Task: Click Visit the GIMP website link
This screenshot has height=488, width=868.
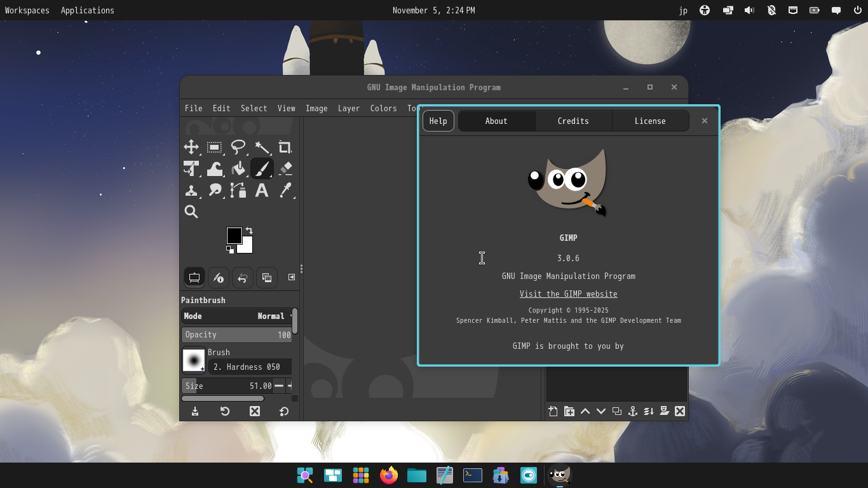Action: click(x=568, y=294)
